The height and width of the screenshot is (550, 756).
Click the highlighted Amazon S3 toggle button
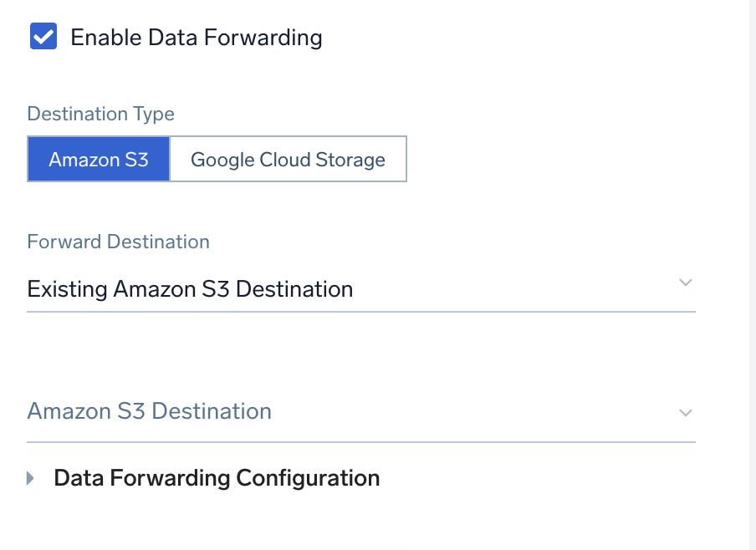pyautogui.click(x=99, y=159)
